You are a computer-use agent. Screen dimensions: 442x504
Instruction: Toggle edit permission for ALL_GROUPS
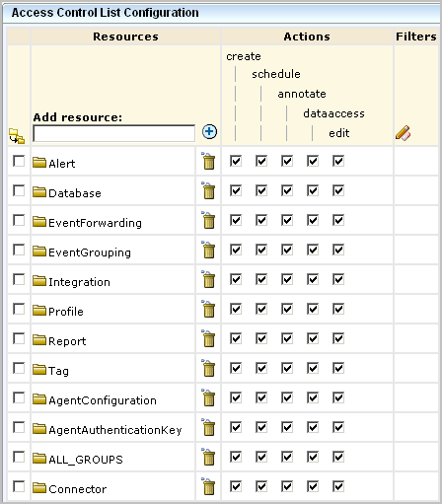[338, 457]
